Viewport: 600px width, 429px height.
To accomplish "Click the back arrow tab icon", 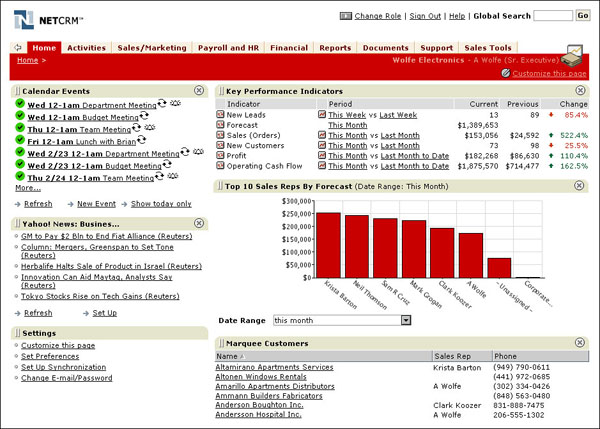I will click(x=18, y=47).
